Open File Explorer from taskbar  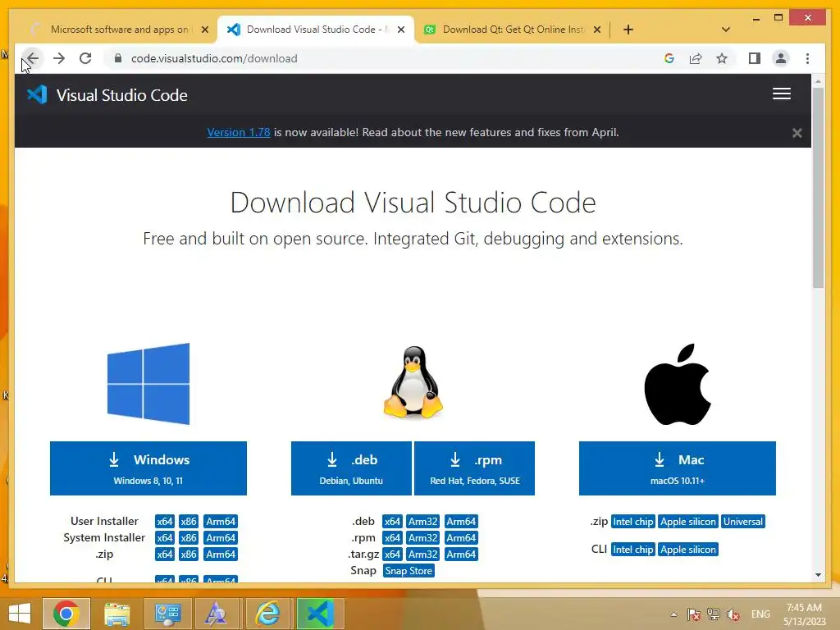(x=116, y=614)
